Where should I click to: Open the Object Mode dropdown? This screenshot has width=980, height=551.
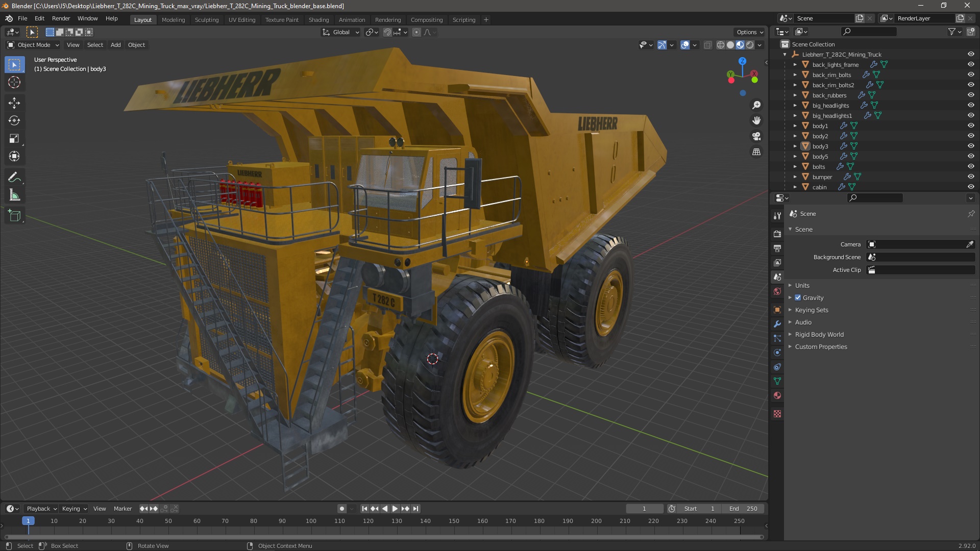pos(33,45)
